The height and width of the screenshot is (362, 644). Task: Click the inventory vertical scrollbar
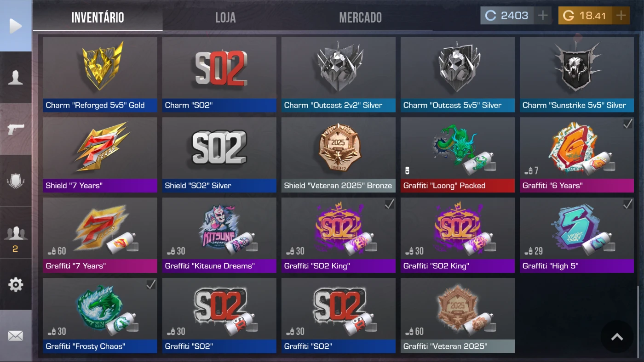(x=638, y=321)
